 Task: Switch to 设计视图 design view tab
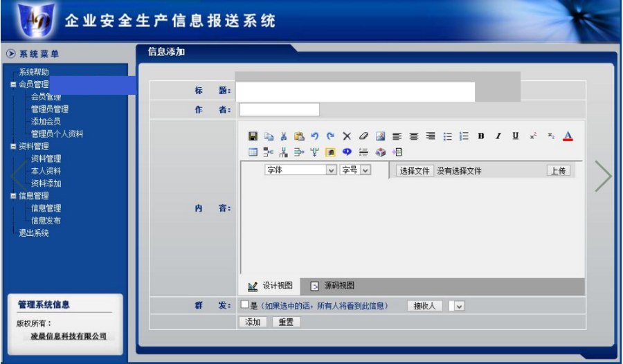click(270, 286)
